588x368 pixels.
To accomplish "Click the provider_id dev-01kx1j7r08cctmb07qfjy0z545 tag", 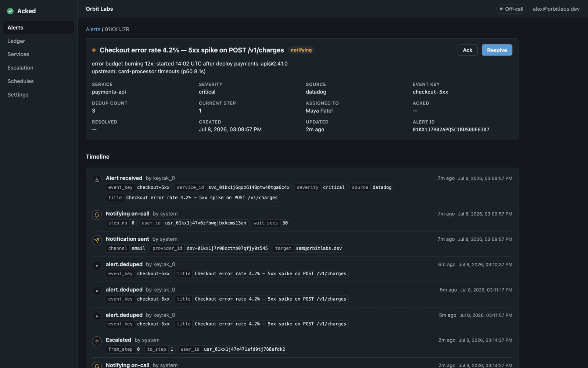I will pos(210,248).
